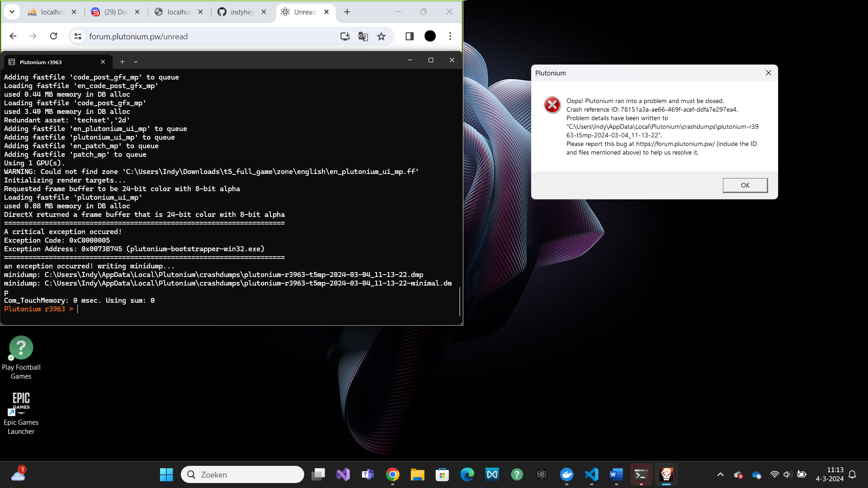Open the notification bell on taskbar
Screen dimensions: 868x488
coord(852,474)
